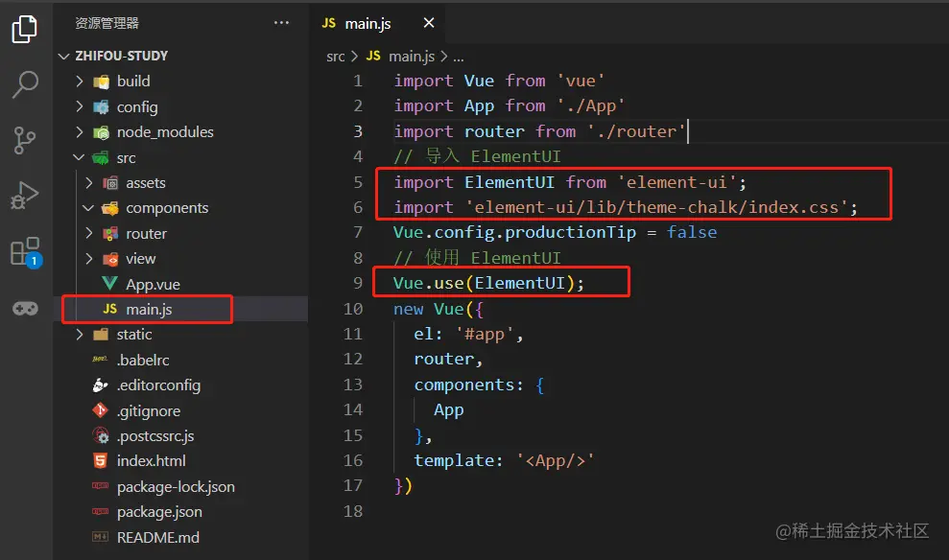Collapse the src folder
949x560 pixels.
pos(79,158)
